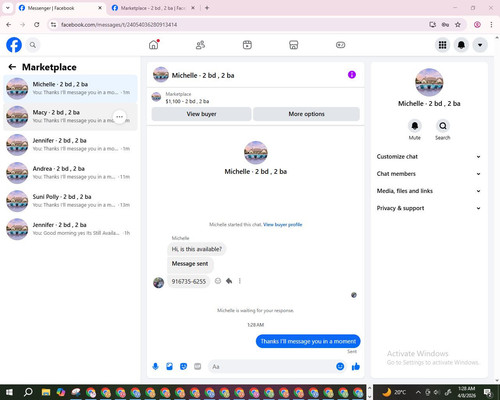
Task: Open options menu for Macy conversation
Action: click(x=120, y=117)
